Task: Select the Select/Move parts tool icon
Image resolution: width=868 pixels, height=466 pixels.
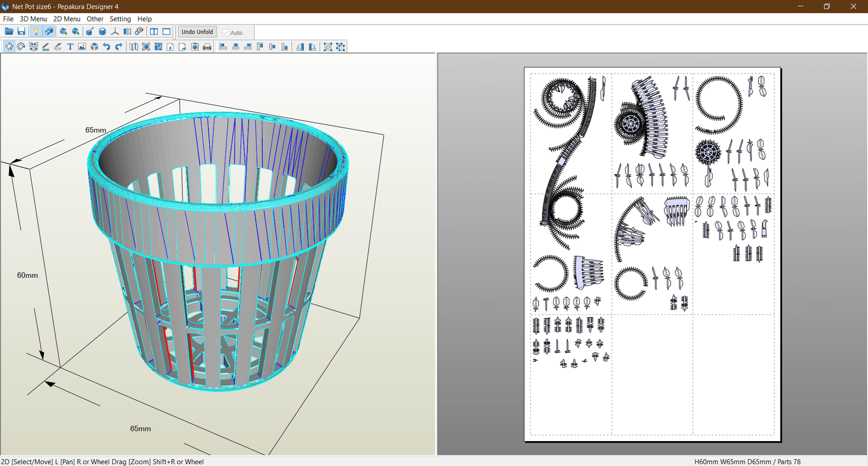Action: pyautogui.click(x=9, y=47)
